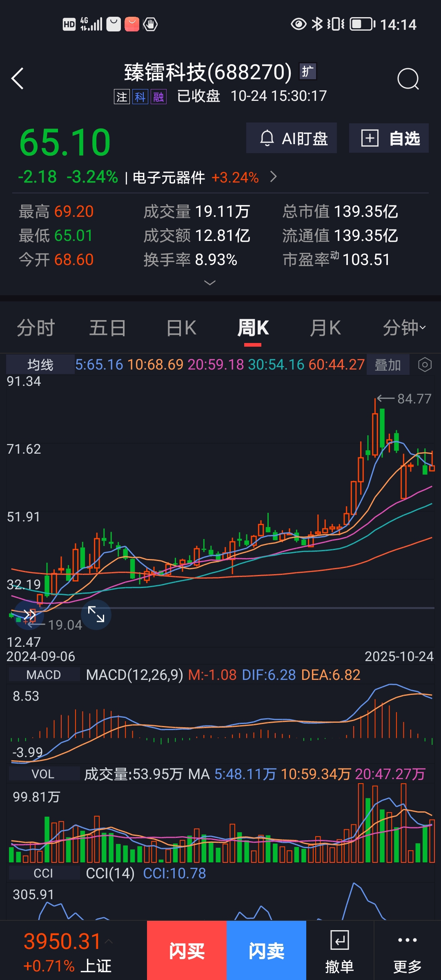Tap 上证 index value 3950.31

(x=62, y=941)
